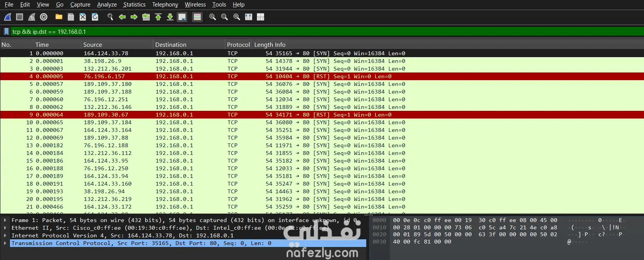The width and height of the screenshot is (644, 260).
Task: Toggle auto-scroll during live capture
Action: [182, 17]
